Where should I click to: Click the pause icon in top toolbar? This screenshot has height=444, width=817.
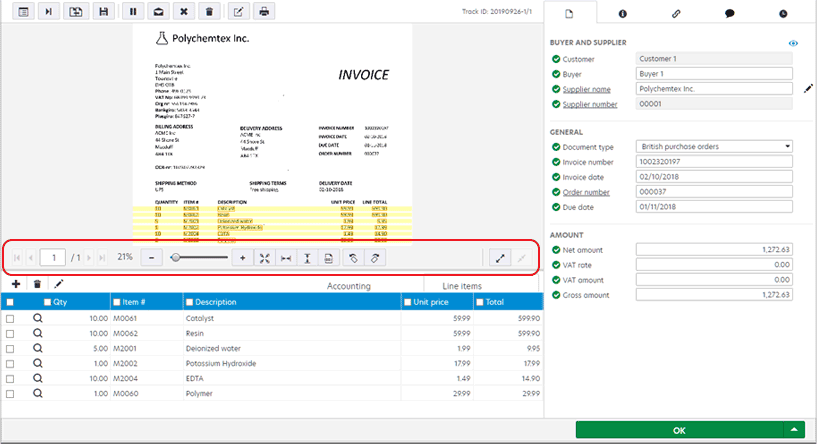(x=133, y=12)
